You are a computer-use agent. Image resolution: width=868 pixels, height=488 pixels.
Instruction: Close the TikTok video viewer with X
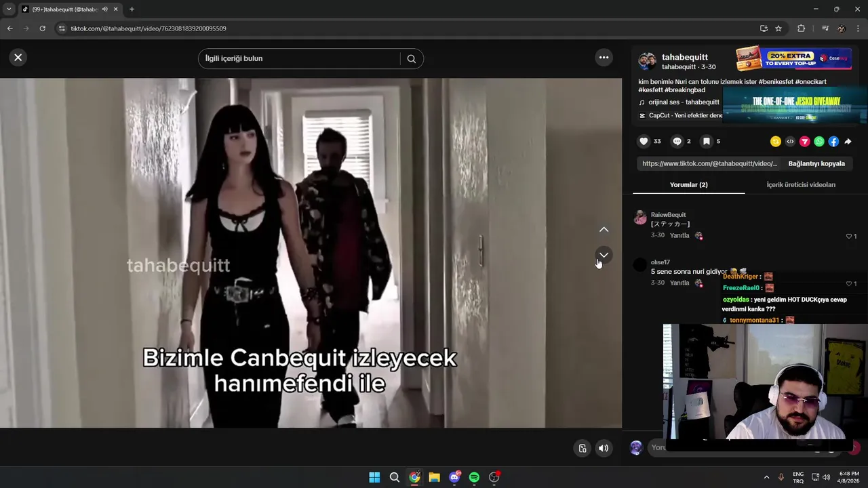click(18, 58)
